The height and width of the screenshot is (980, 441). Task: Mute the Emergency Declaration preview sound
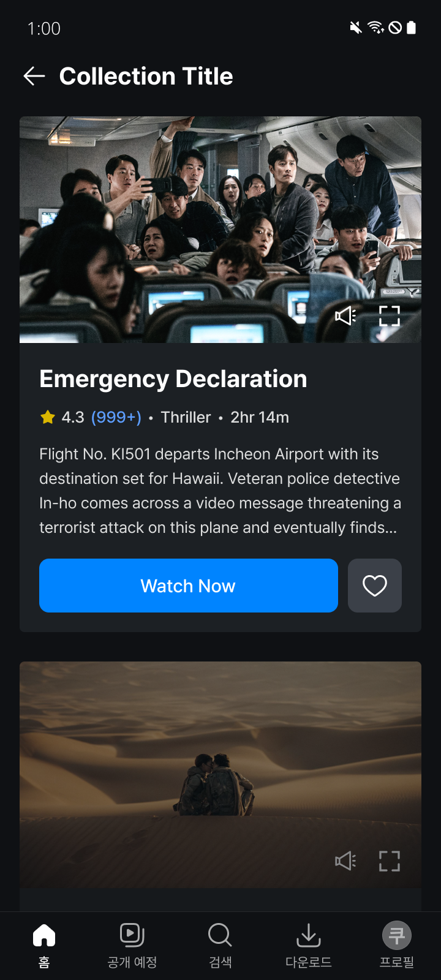pyautogui.click(x=346, y=316)
